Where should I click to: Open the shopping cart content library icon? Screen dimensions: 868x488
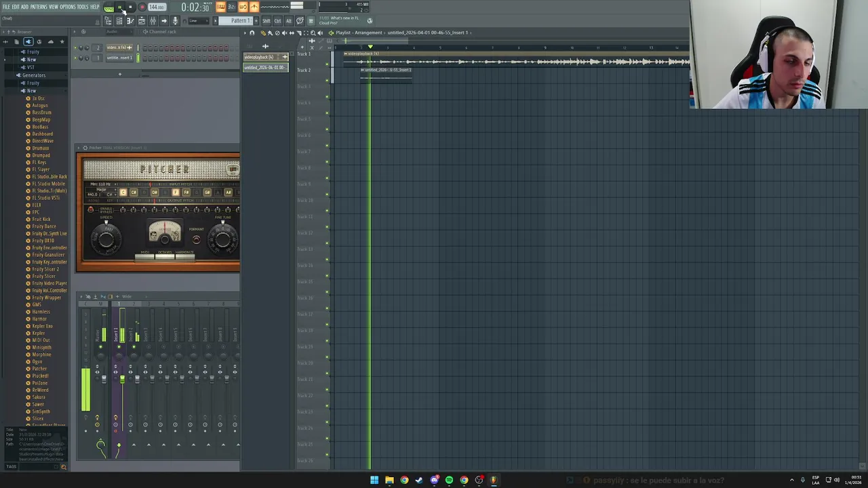[x=311, y=21]
